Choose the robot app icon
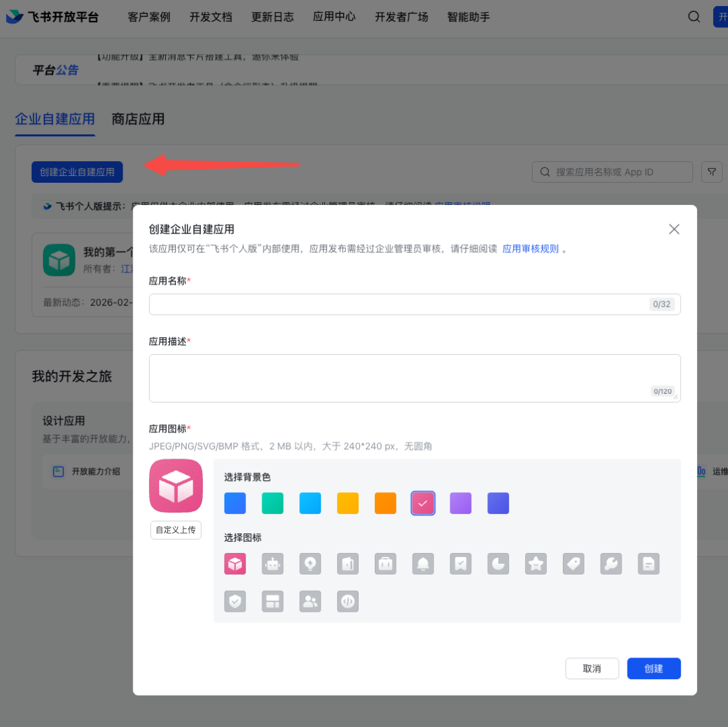 [272, 564]
